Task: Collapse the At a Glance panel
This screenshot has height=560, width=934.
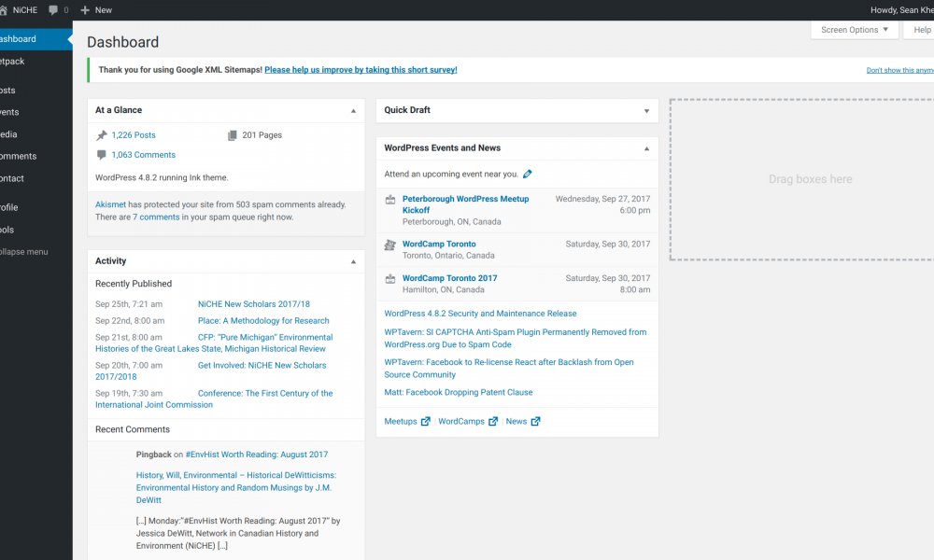Action: click(353, 110)
